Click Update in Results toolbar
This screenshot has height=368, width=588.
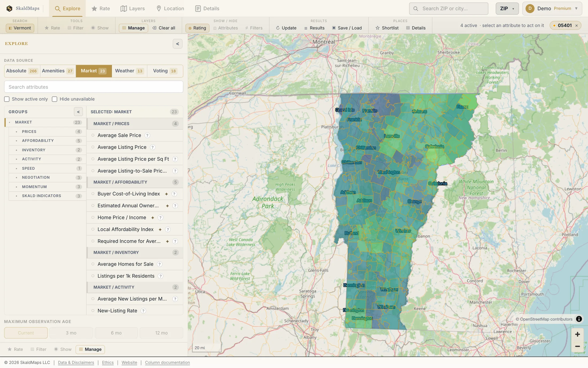[286, 28]
